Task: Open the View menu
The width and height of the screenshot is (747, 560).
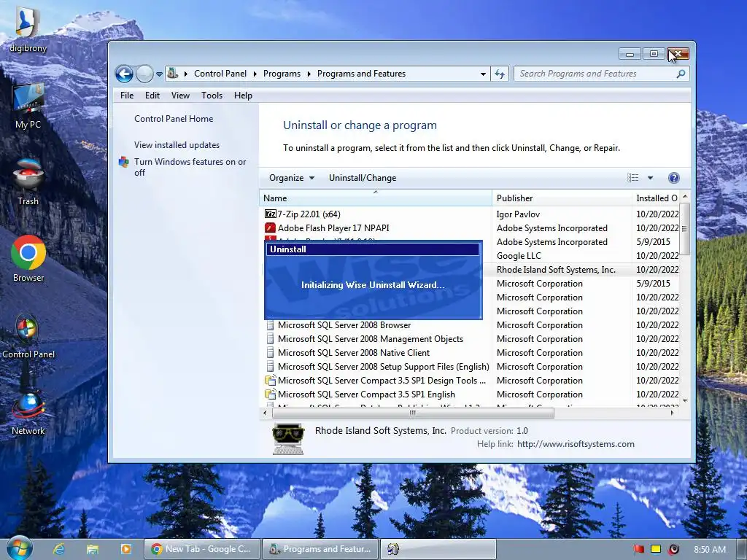Action: coord(180,96)
